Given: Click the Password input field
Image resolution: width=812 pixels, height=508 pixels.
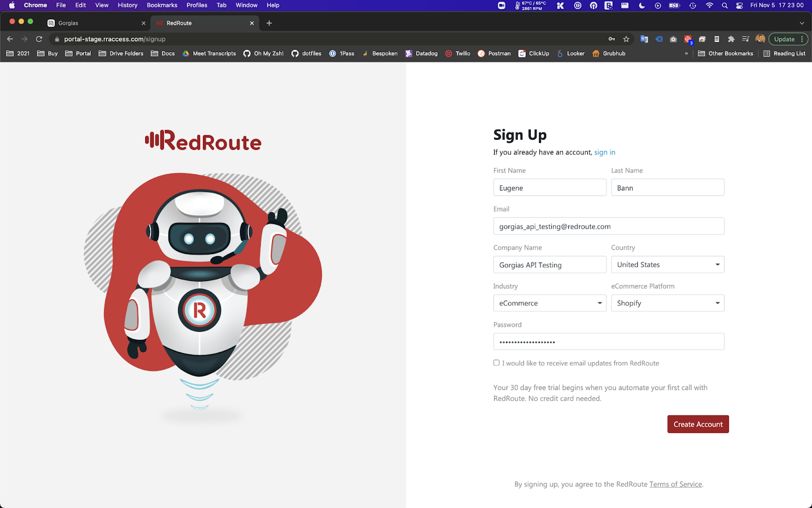Looking at the screenshot, I should (608, 342).
